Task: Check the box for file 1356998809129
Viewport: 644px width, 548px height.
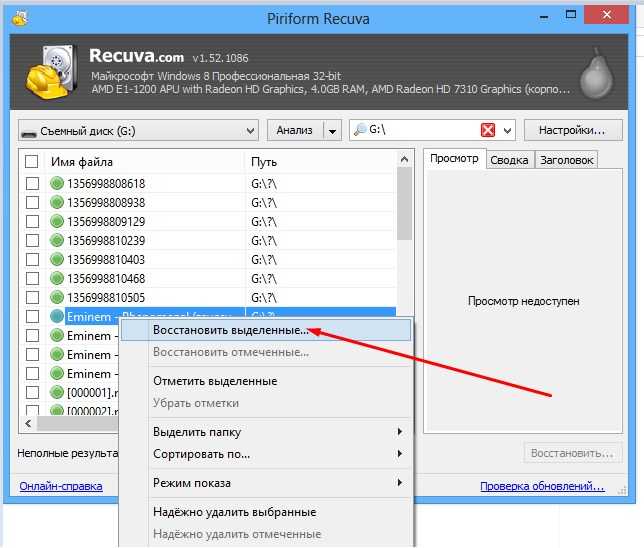Action: pos(32,221)
